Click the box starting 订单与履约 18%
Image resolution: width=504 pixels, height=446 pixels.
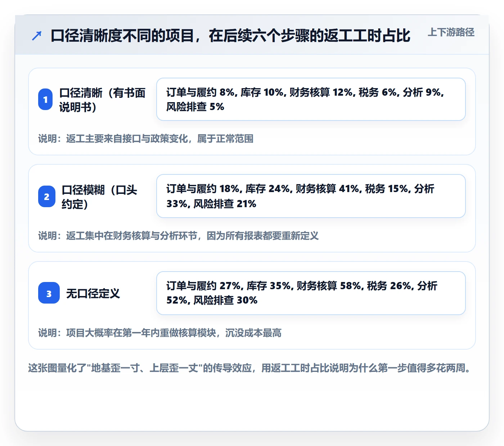pos(311,196)
